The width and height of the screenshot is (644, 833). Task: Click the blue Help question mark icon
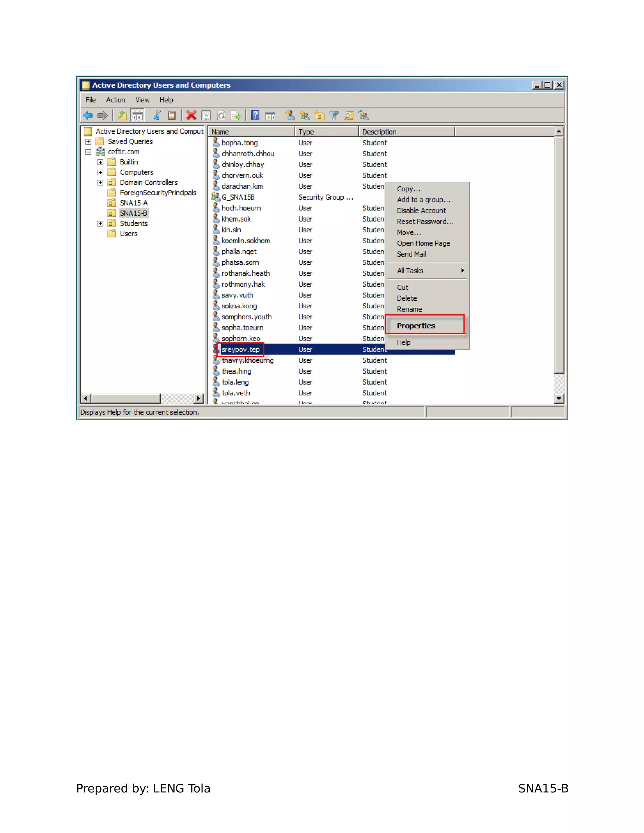(x=255, y=115)
